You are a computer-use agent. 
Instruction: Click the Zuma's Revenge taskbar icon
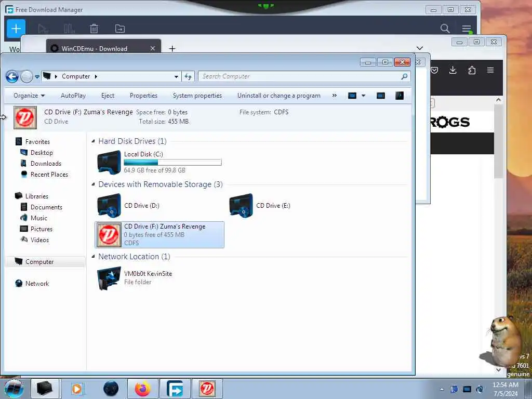[207, 389]
